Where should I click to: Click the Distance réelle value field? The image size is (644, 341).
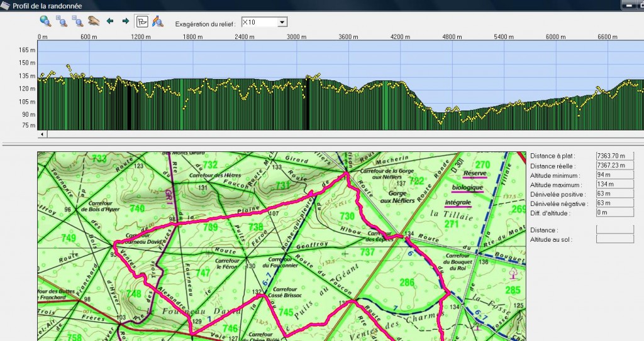[x=614, y=165]
